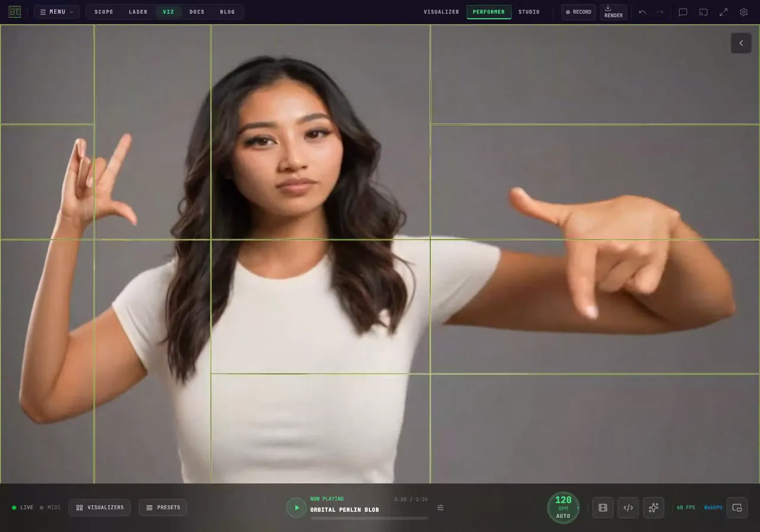Click the RENDER download button
760x532 pixels.
(x=613, y=12)
